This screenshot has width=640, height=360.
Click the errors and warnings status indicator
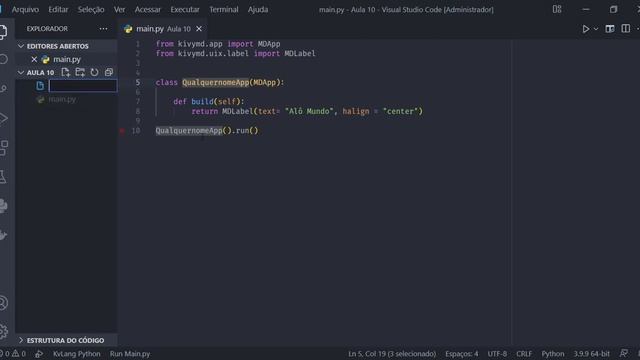click(x=13, y=354)
